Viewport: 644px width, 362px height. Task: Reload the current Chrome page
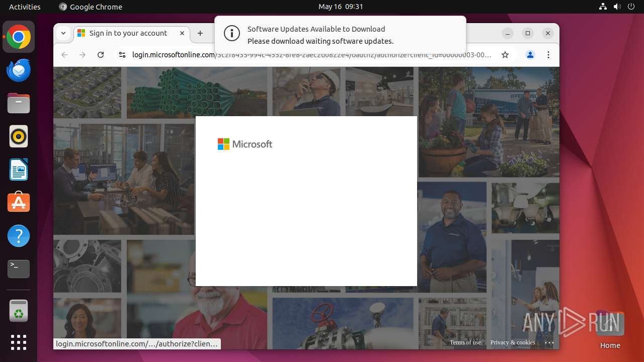[x=101, y=55]
